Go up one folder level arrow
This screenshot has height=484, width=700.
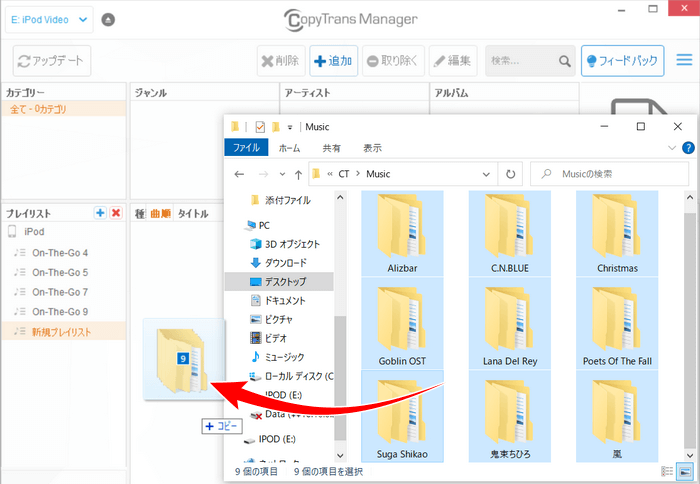tap(298, 174)
